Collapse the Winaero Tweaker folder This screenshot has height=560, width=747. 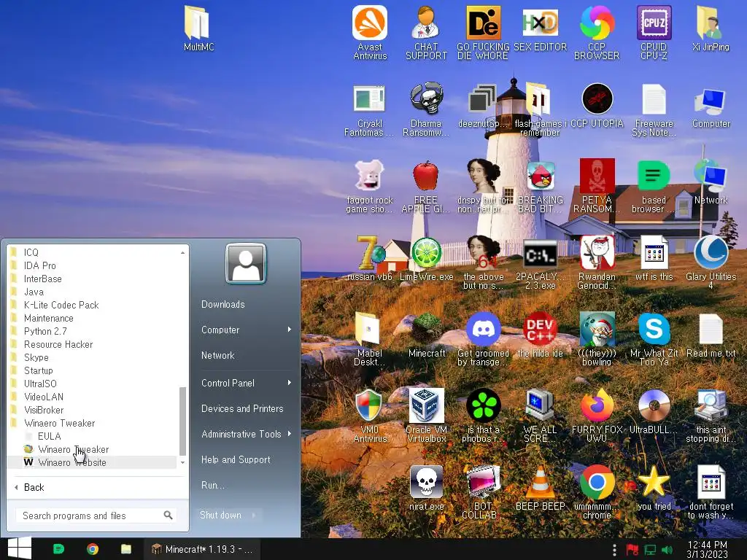pos(59,423)
